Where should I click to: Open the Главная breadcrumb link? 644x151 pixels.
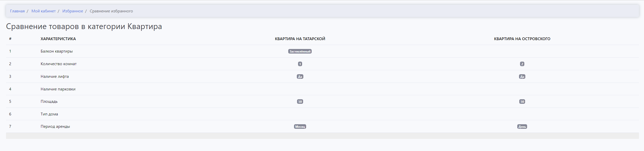point(17,11)
